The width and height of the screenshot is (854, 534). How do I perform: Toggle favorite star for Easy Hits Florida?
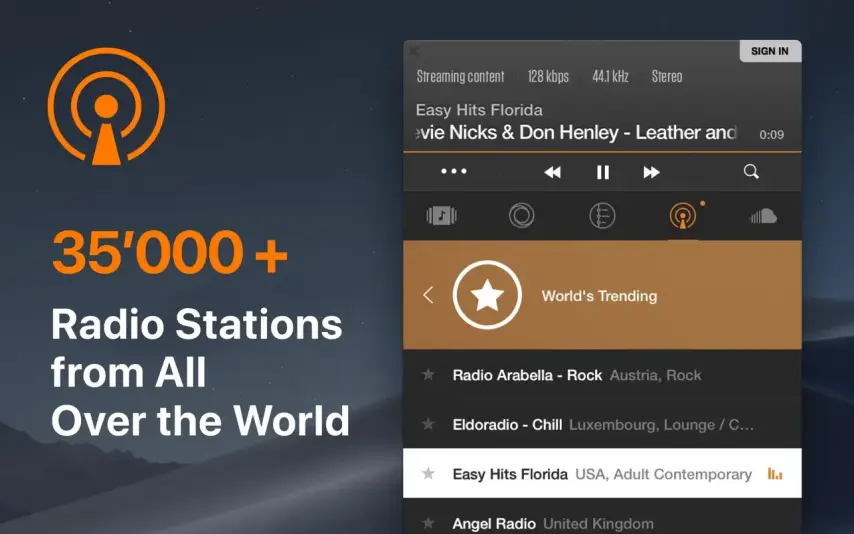coord(428,474)
